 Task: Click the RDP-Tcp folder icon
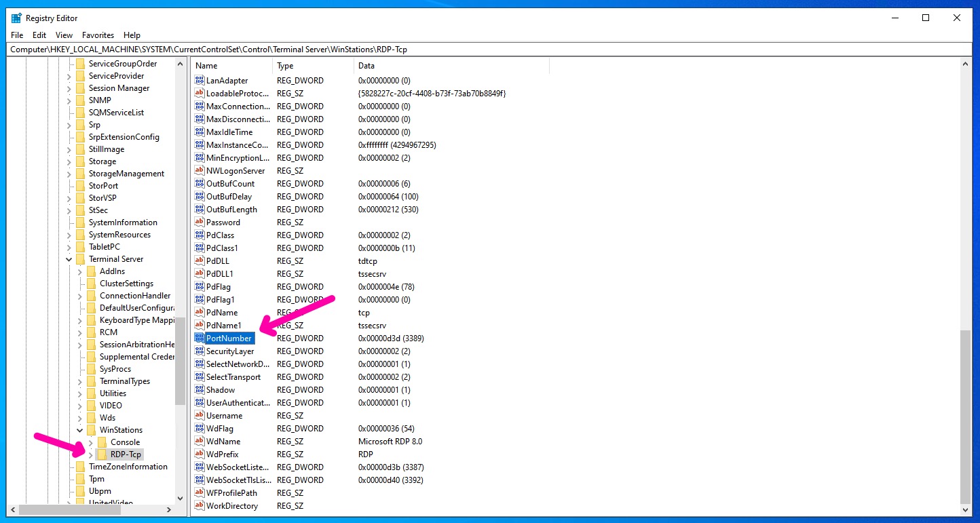[x=102, y=454]
